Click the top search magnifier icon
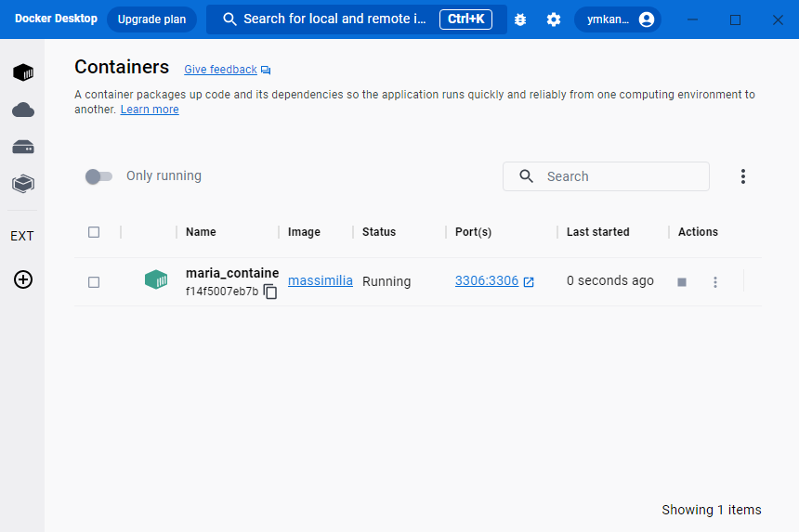The height and width of the screenshot is (532, 799). pyautogui.click(x=229, y=19)
